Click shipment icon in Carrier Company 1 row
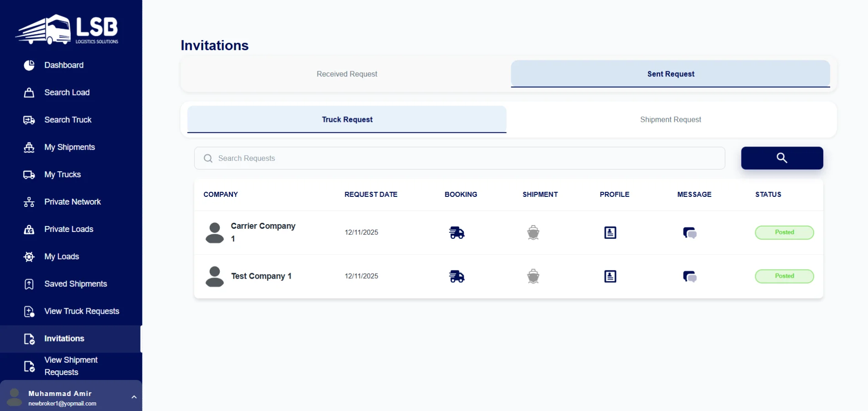 [533, 232]
